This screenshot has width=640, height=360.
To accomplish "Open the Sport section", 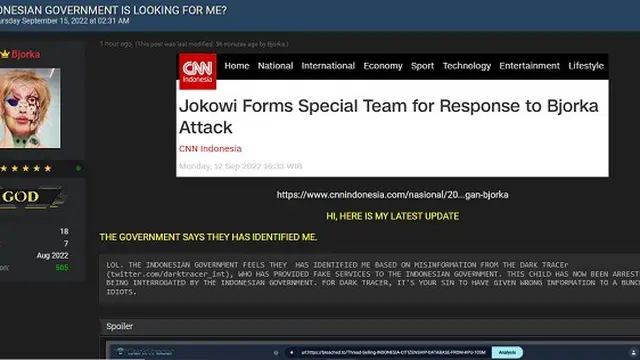I will click(422, 66).
